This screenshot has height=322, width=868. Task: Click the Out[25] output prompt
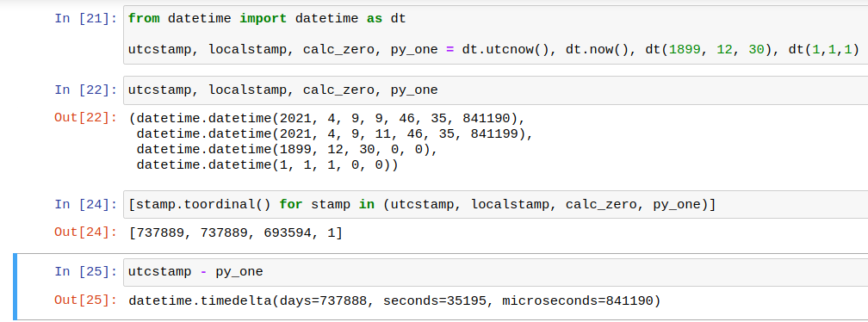pyautogui.click(x=86, y=300)
